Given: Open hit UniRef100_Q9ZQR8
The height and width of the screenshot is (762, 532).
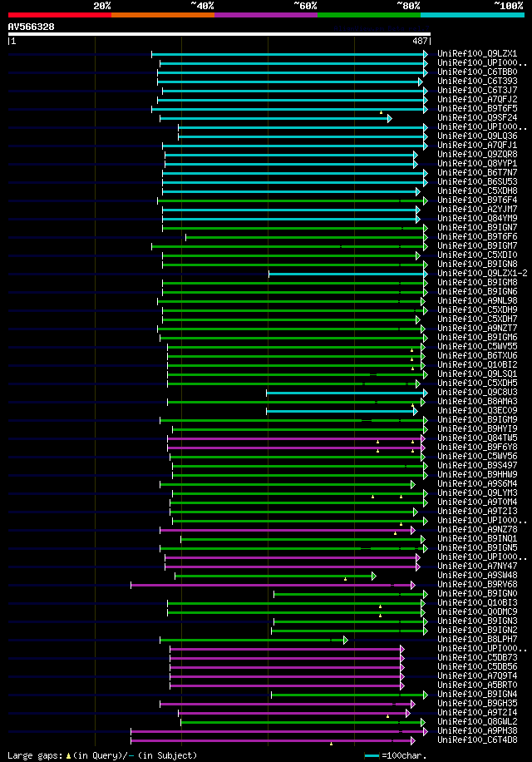Looking at the screenshot, I should click(477, 155).
